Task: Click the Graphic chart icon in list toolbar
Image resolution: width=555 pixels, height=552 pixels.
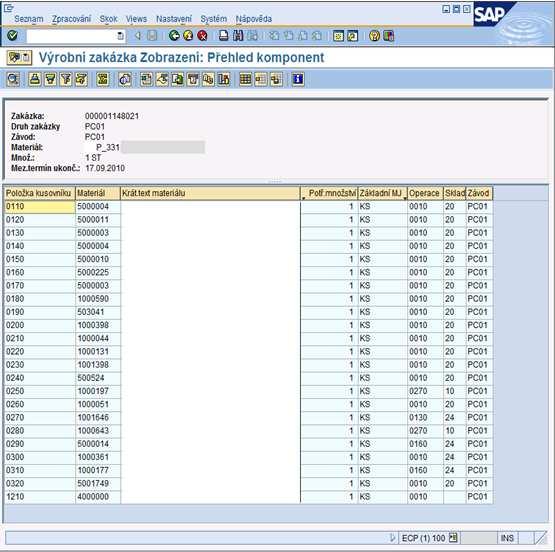Action: pyautogui.click(x=224, y=79)
